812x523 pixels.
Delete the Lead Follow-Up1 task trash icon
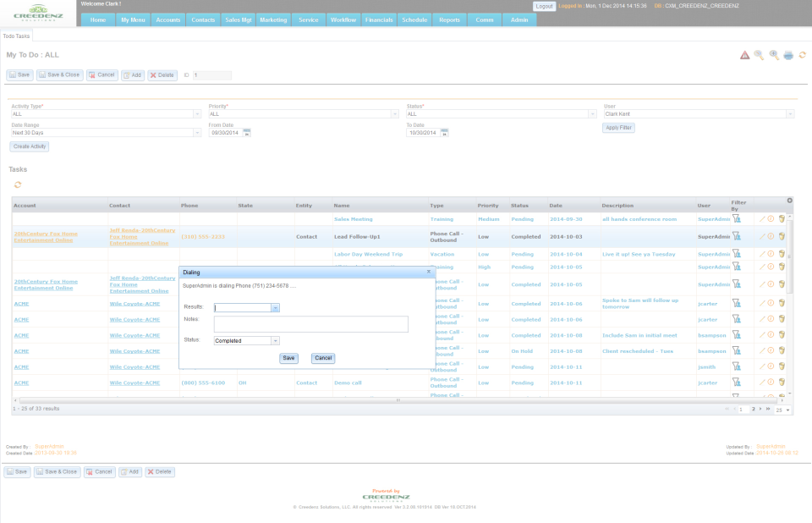coord(782,236)
